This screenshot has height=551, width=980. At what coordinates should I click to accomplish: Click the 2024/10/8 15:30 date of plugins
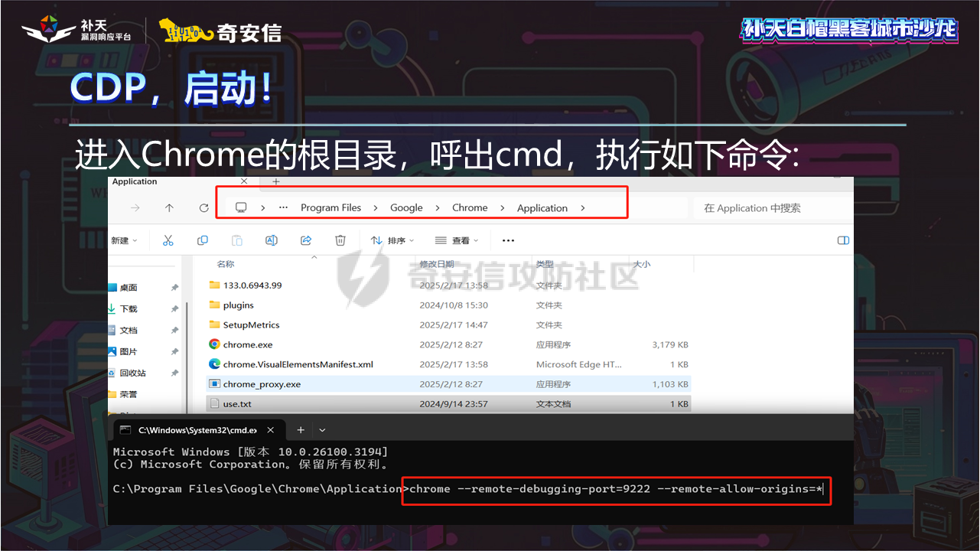pyautogui.click(x=454, y=305)
